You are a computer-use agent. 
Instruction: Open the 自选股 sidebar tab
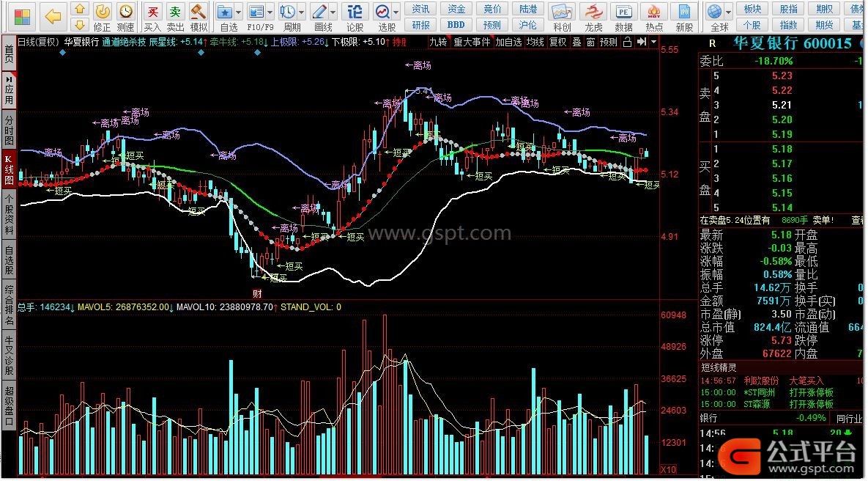pos(9,260)
